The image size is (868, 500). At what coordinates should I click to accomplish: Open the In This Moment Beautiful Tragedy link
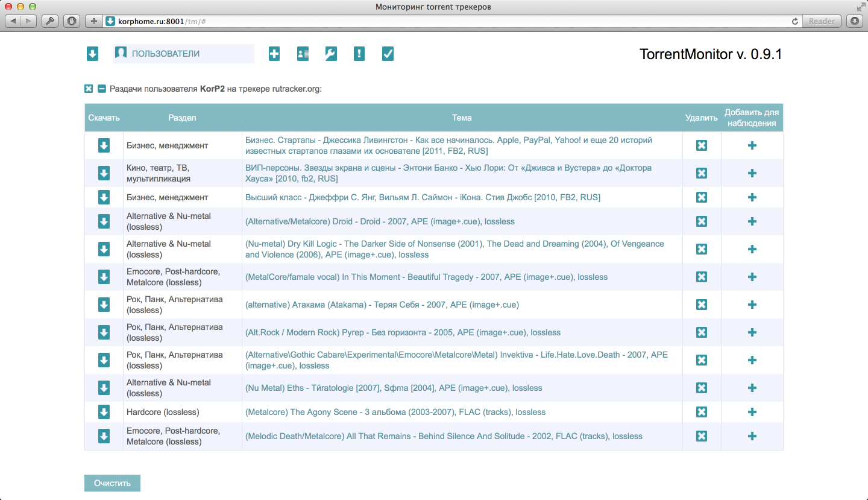(x=424, y=277)
